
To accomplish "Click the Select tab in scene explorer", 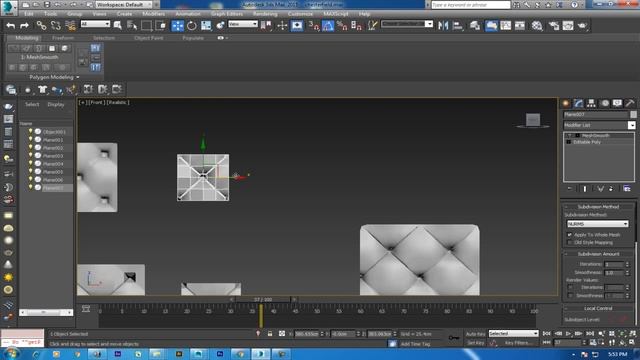I will click(32, 104).
